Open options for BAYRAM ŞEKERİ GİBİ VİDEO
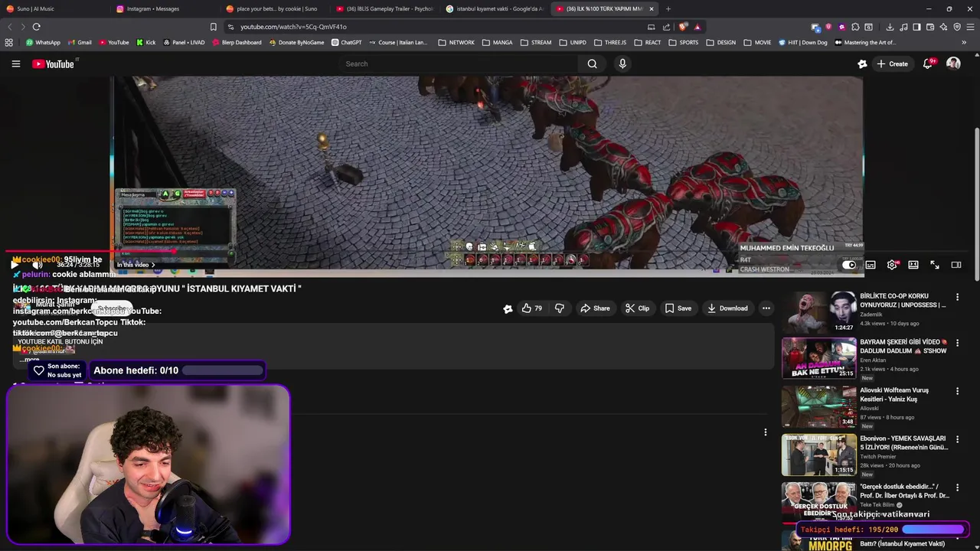Screen dimensions: 980x551 pos(957,343)
